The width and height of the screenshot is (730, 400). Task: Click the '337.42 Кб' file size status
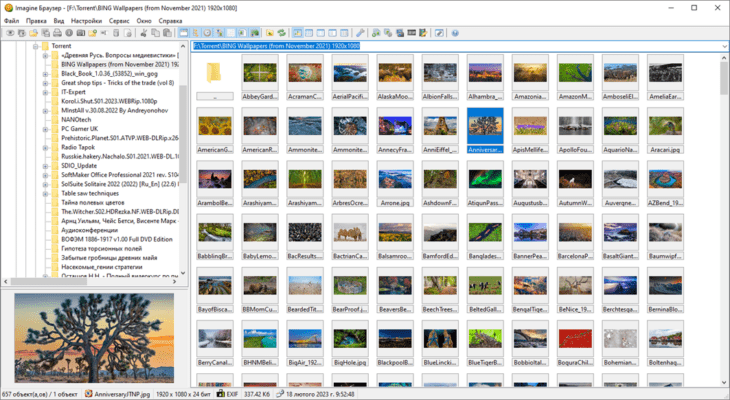coord(257,394)
